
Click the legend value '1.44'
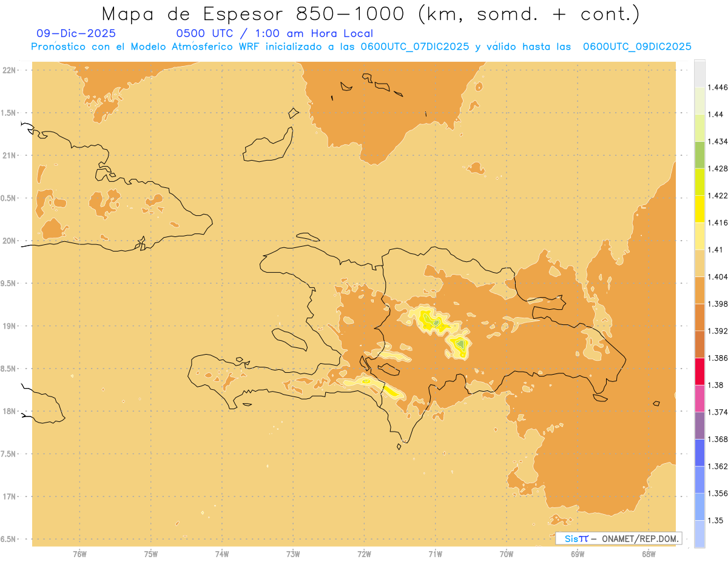[714, 115]
